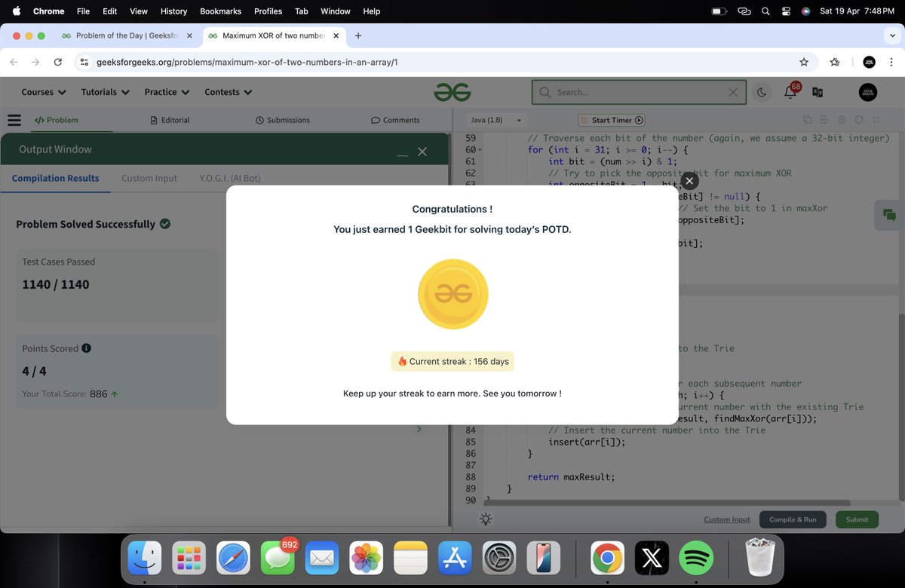The image size is (905, 588).
Task: Open Messages with 692 badge in dock
Action: pyautogui.click(x=278, y=559)
